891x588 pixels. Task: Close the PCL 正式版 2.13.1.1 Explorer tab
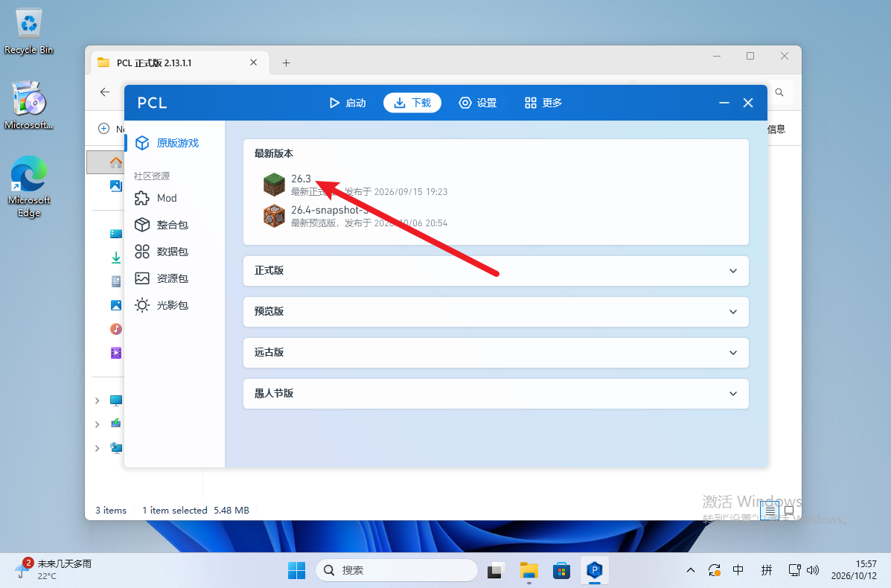(253, 63)
